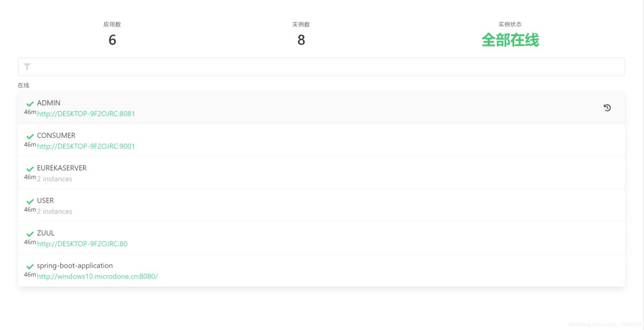Click the 在线 section label

(x=23, y=85)
